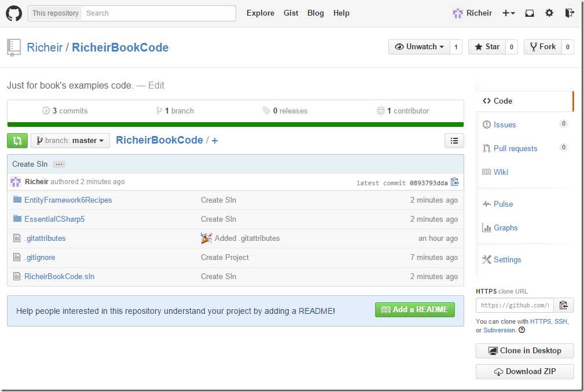Click the sign out icon
This screenshot has height=392, width=584.
[x=570, y=13]
